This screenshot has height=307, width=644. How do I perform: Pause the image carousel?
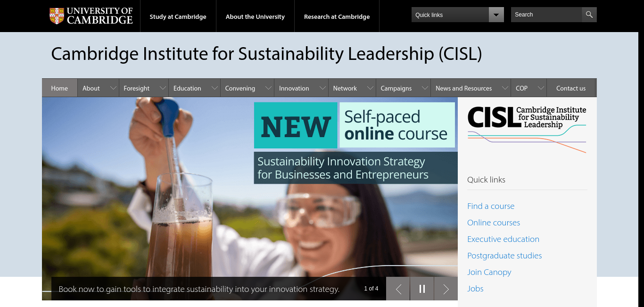[x=422, y=289]
